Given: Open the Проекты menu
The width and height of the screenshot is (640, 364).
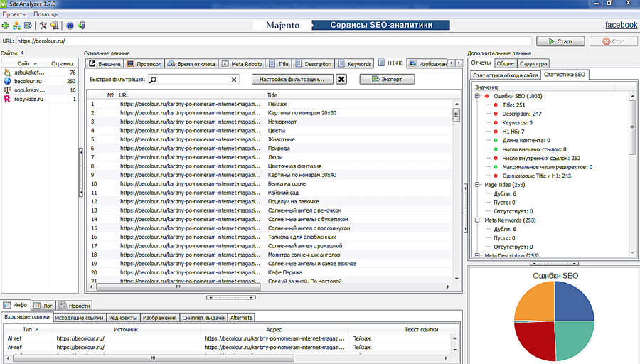Looking at the screenshot, I should pos(14,14).
